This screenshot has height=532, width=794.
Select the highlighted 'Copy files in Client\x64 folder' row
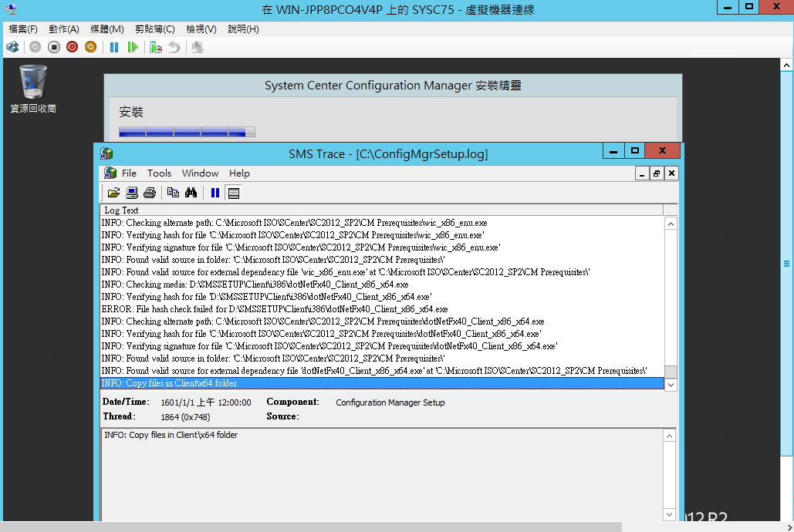coord(382,383)
